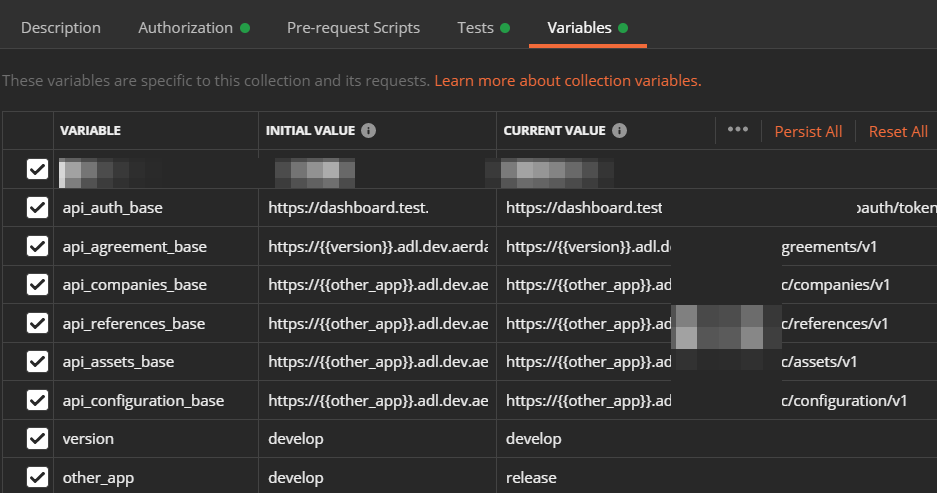Edit the current value of other_app
Screen dimensions: 937x493
[x=600, y=477]
